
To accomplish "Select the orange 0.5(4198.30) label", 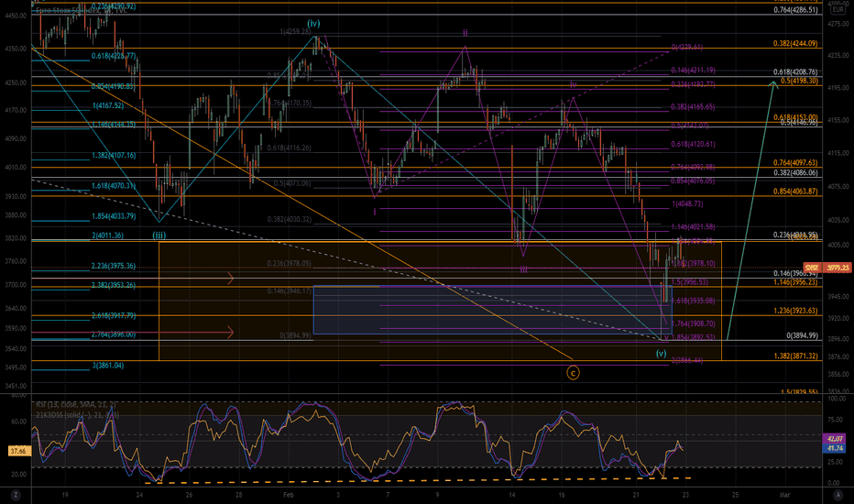I will coord(799,81).
